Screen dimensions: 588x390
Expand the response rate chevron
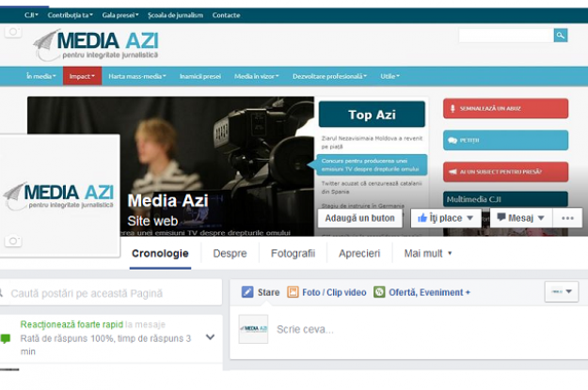[211, 337]
